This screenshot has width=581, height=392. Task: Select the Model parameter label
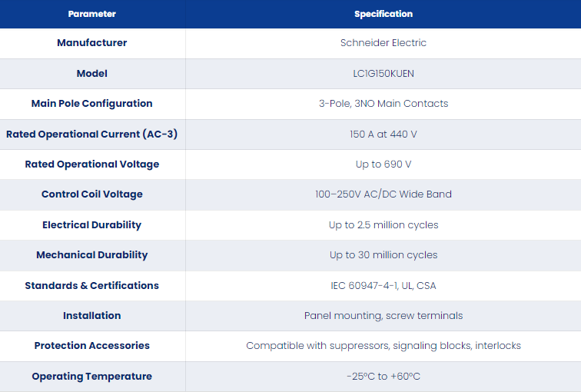(x=92, y=73)
